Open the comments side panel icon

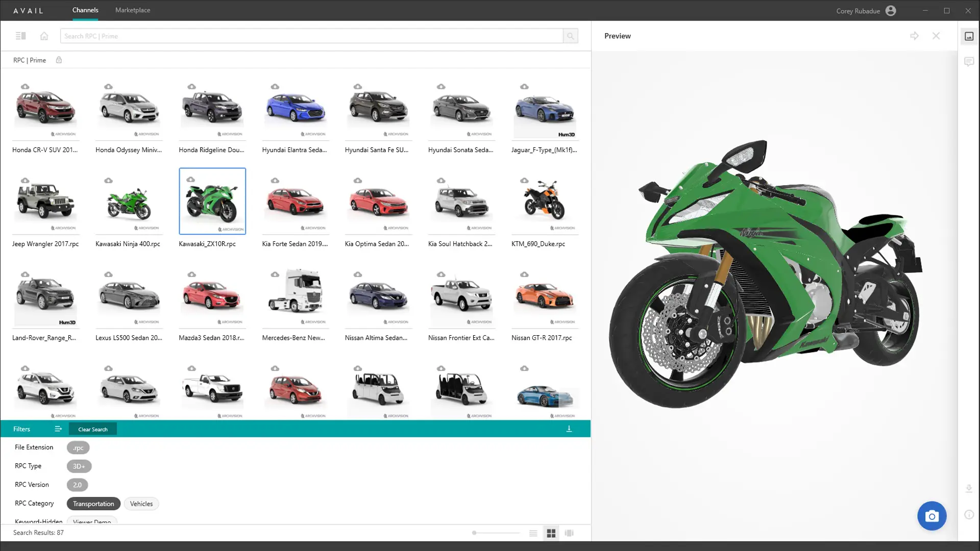coord(969,62)
